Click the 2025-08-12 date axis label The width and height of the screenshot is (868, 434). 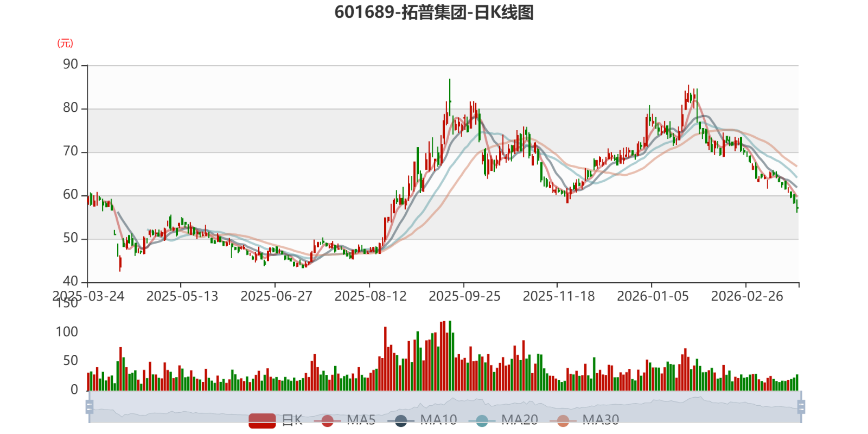tap(371, 296)
